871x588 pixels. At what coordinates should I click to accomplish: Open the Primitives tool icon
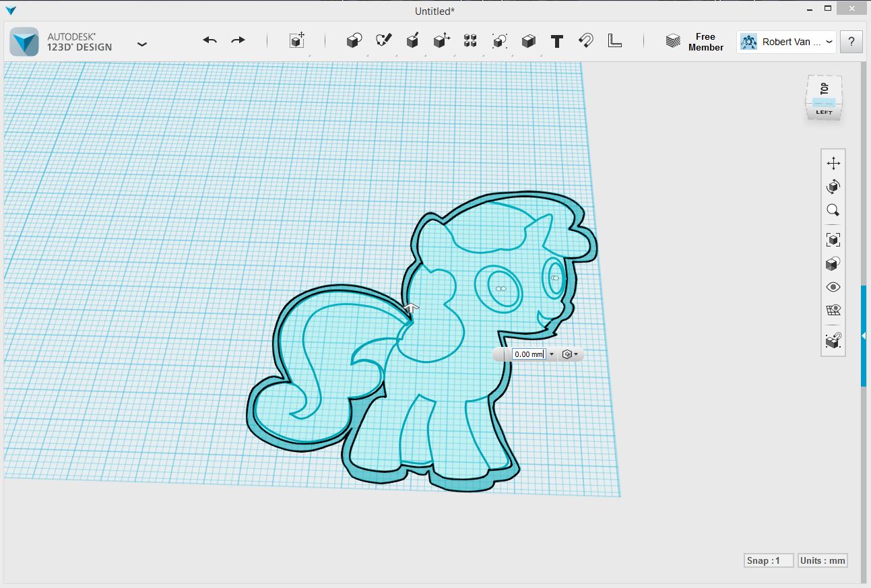(x=354, y=40)
